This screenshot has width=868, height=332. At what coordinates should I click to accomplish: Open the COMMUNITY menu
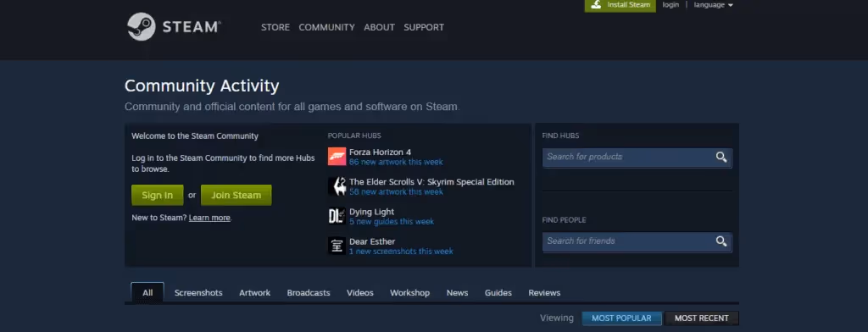[326, 27]
